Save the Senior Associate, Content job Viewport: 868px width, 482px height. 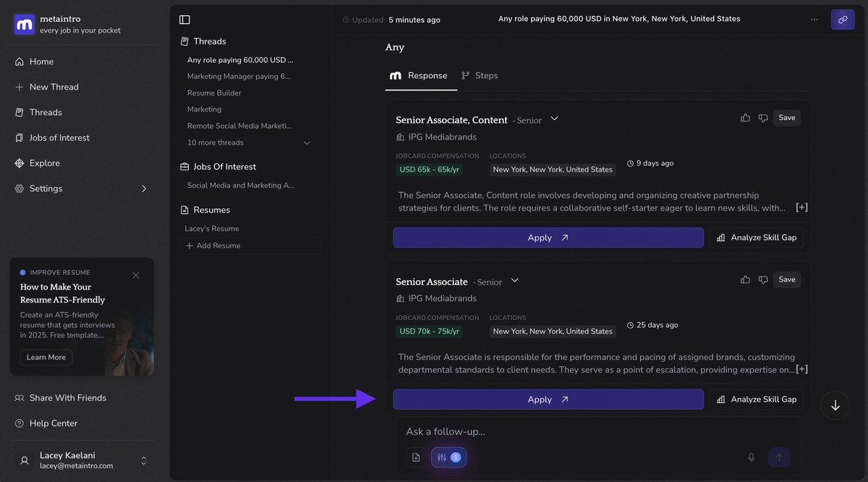[787, 118]
